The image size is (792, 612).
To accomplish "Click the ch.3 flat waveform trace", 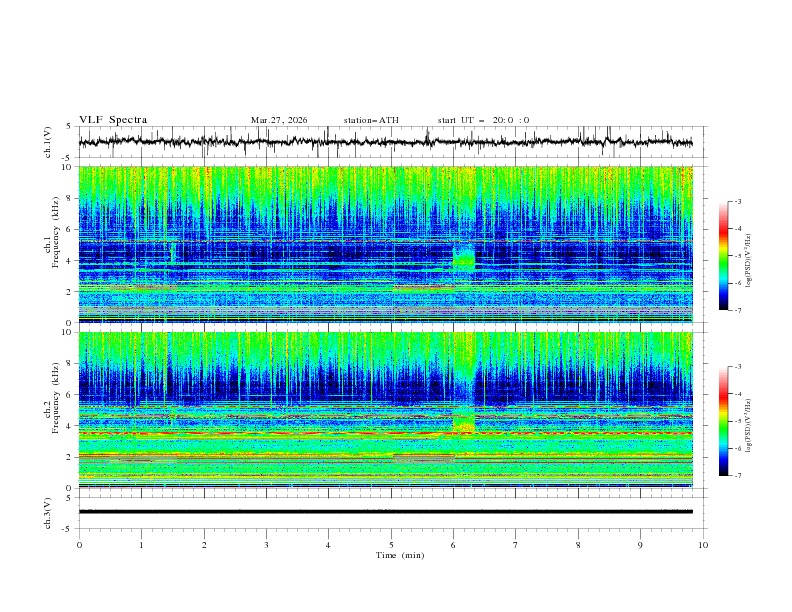I will point(385,512).
